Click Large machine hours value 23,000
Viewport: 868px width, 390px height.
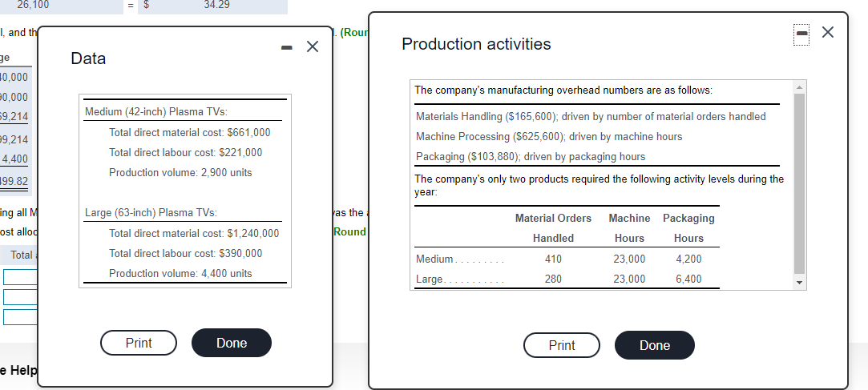point(629,279)
